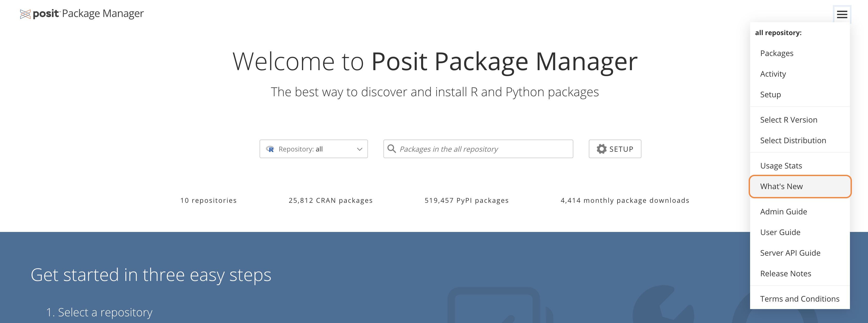Click the magnifying glass search icon
The height and width of the screenshot is (323, 868).
coord(391,149)
